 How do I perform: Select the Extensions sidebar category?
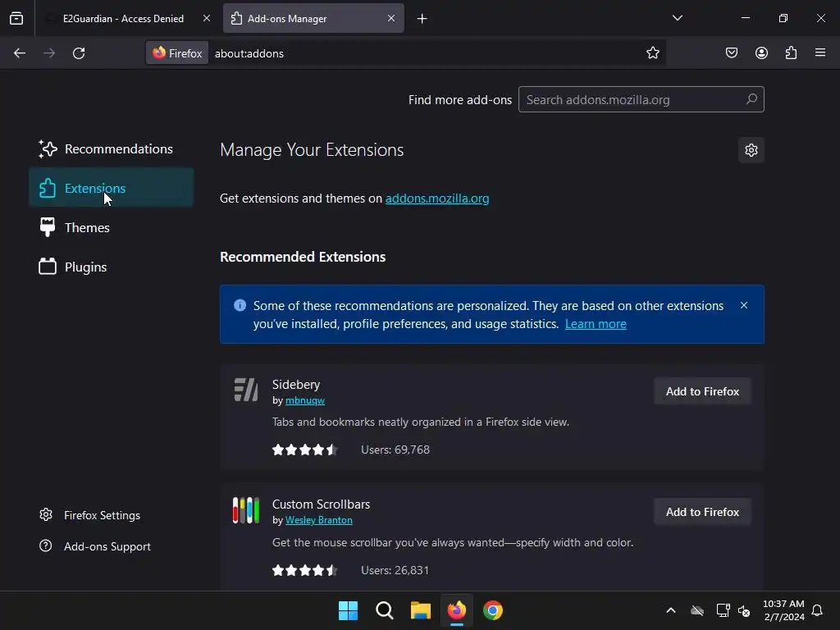click(x=111, y=188)
